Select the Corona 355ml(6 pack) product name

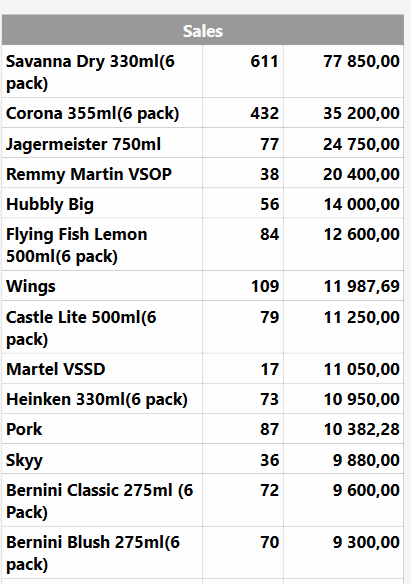click(x=93, y=113)
